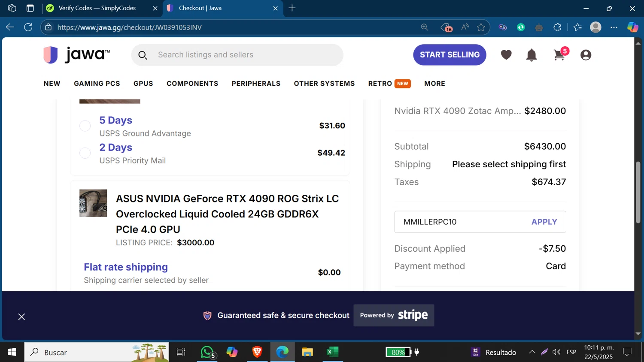Open the volume control in tray

[x=556, y=352]
